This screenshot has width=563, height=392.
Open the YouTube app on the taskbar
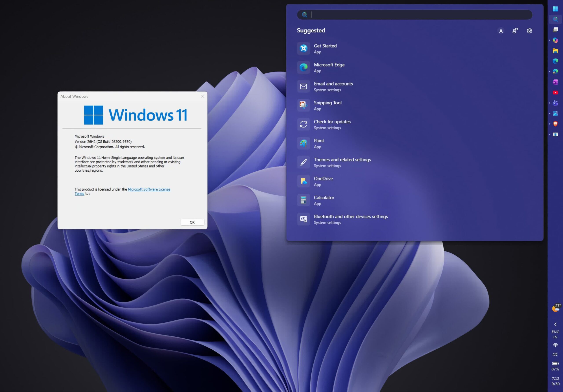point(555,92)
